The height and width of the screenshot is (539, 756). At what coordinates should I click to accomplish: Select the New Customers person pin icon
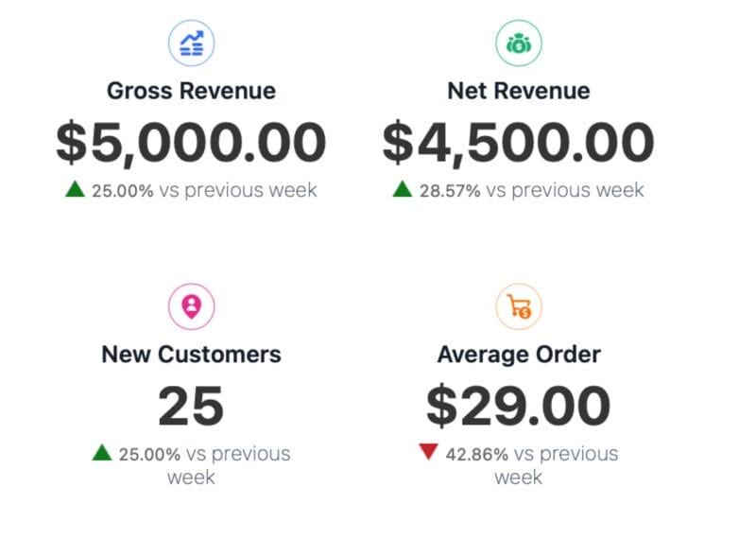point(192,306)
